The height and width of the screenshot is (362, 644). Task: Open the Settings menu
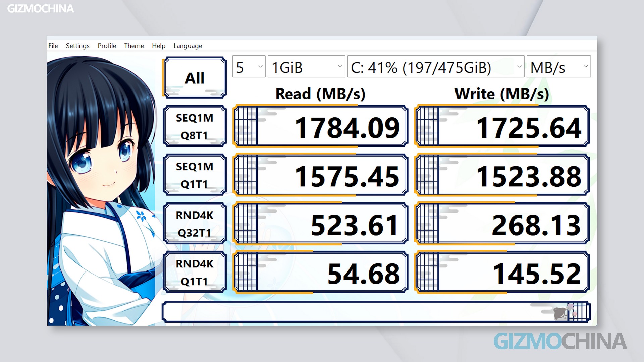77,46
